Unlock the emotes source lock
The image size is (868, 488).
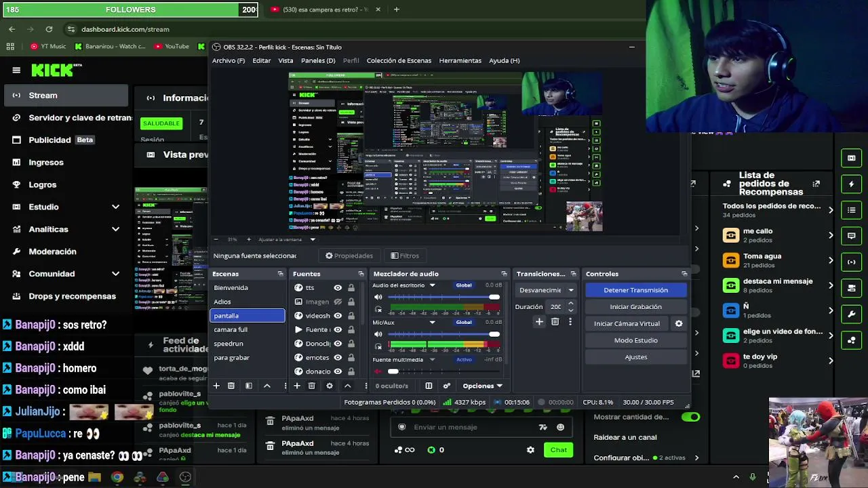[351, 357]
